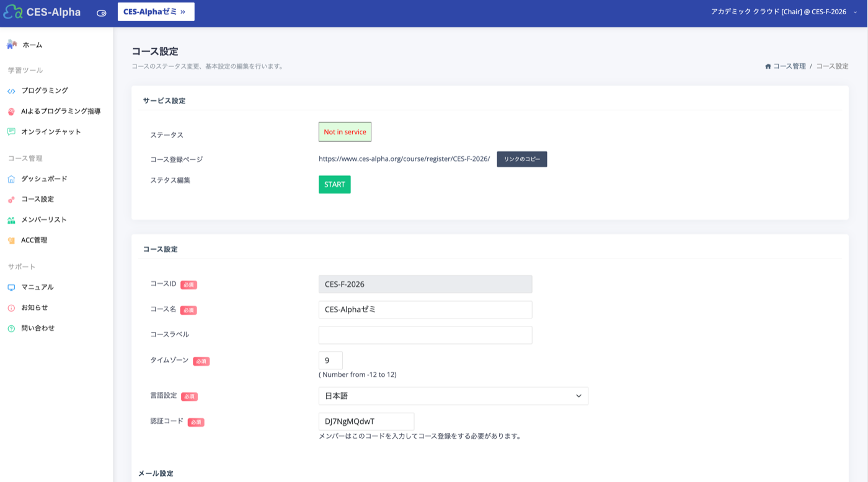Click the リンクのコピー button
The image size is (868, 482).
(x=521, y=159)
